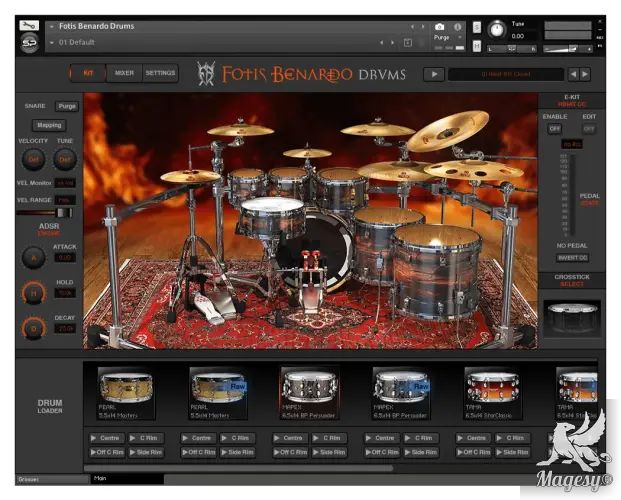This screenshot has height=500, width=621.
Task: Switch to the KIT tab
Action: 88,73
